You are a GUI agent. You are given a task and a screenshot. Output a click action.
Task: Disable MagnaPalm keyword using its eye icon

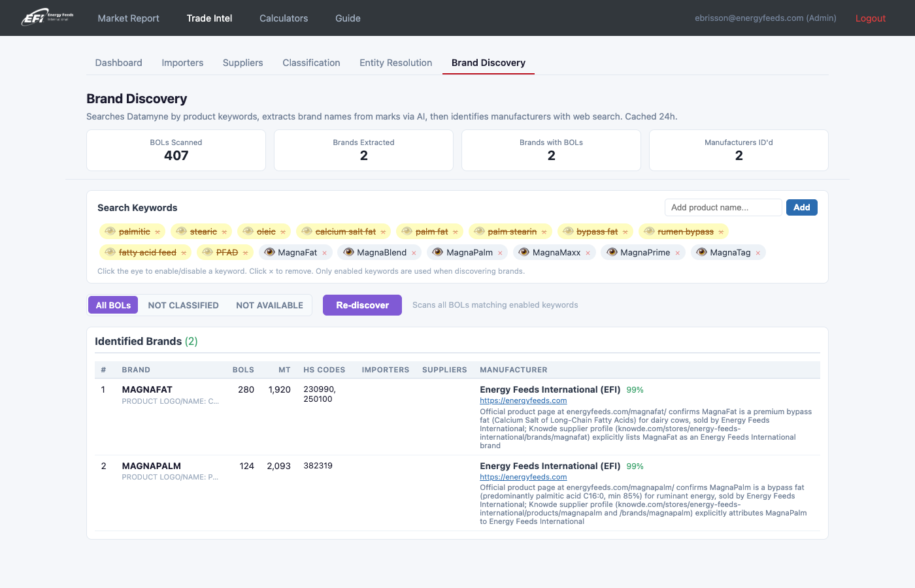click(x=438, y=252)
